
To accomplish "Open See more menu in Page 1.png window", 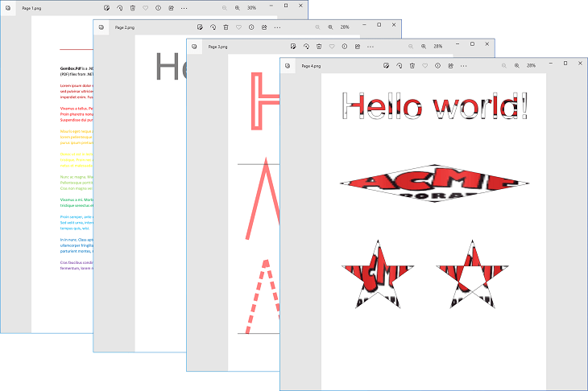I will pyautogui.click(x=184, y=7).
